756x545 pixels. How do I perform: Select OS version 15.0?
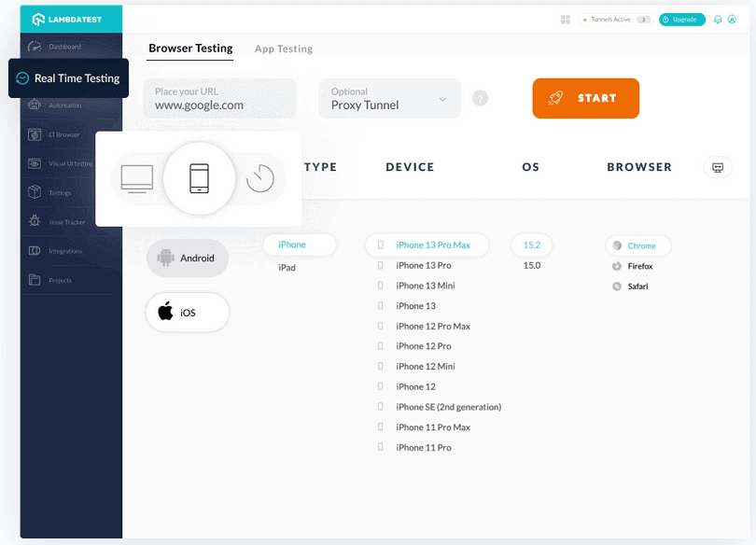coord(532,266)
